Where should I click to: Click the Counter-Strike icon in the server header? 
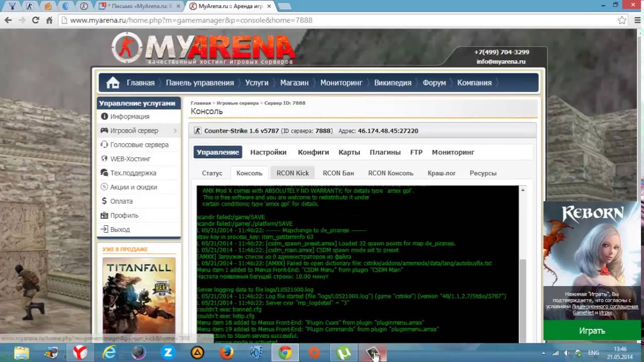tap(197, 131)
